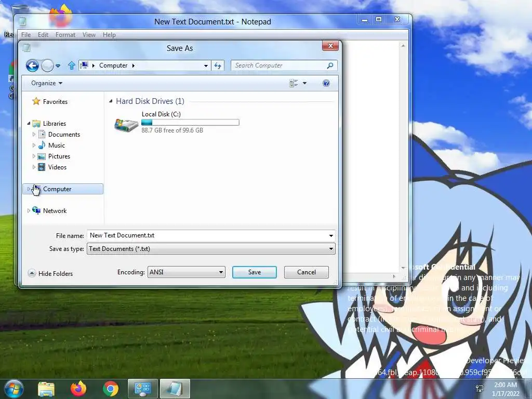This screenshot has width=532, height=399.
Task: Open Videos library
Action: (57, 167)
